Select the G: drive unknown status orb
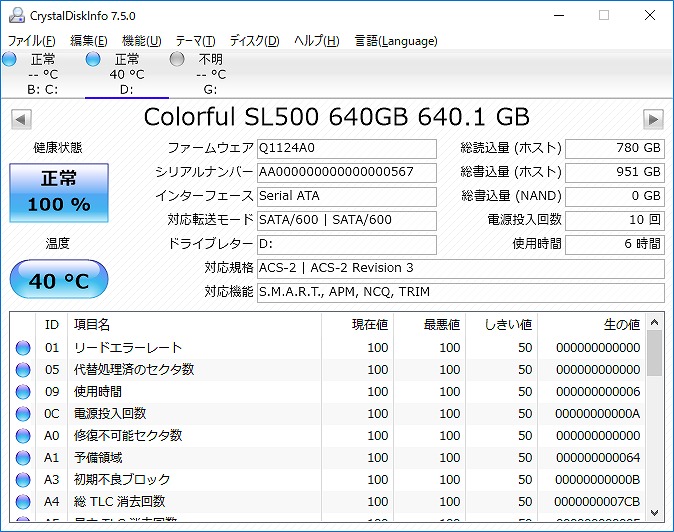Screen dimensions: 674x532 tap(177, 60)
